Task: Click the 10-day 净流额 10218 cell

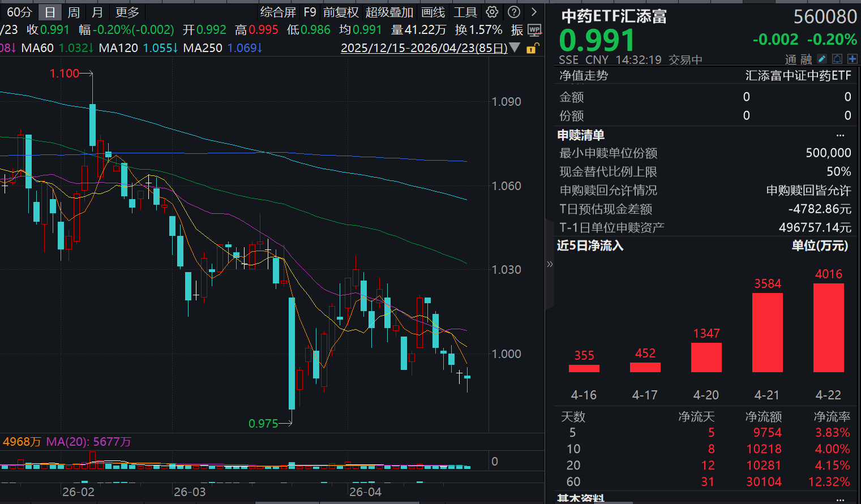Action: tap(764, 449)
